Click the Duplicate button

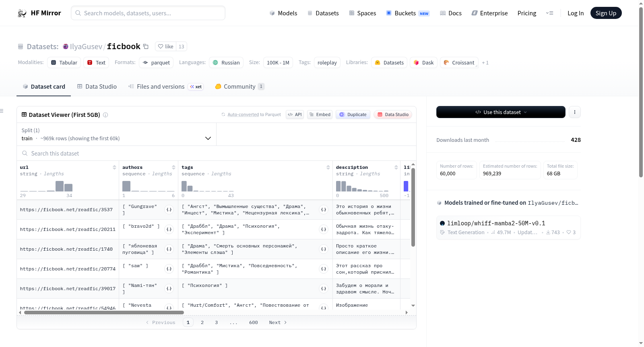pyautogui.click(x=353, y=115)
